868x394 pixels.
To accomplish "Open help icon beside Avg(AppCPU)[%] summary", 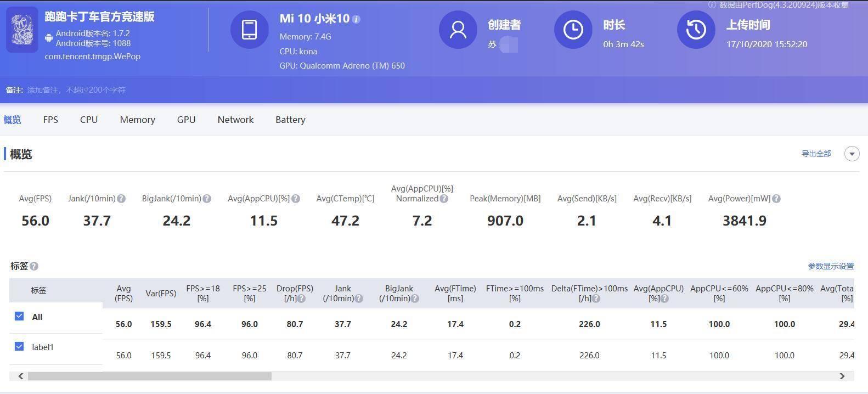I will click(296, 199).
